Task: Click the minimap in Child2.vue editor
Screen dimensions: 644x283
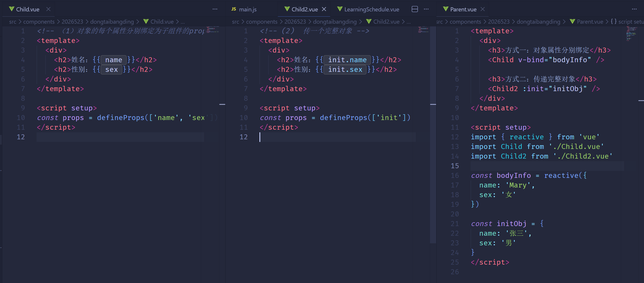Action: tap(423, 29)
